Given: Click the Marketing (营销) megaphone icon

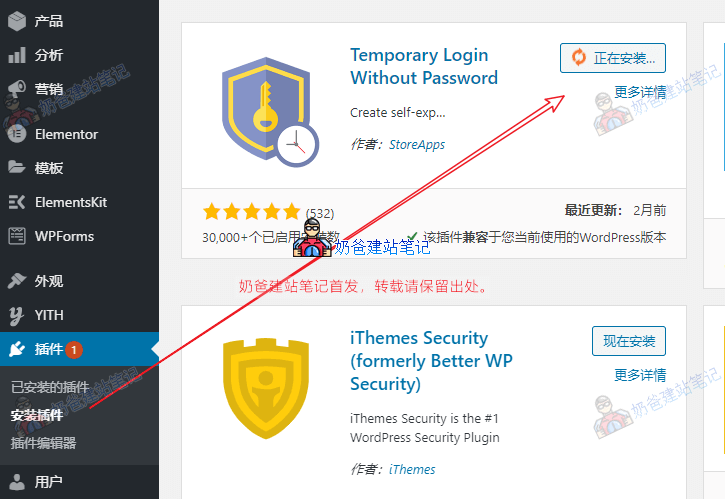Looking at the screenshot, I should [17, 89].
